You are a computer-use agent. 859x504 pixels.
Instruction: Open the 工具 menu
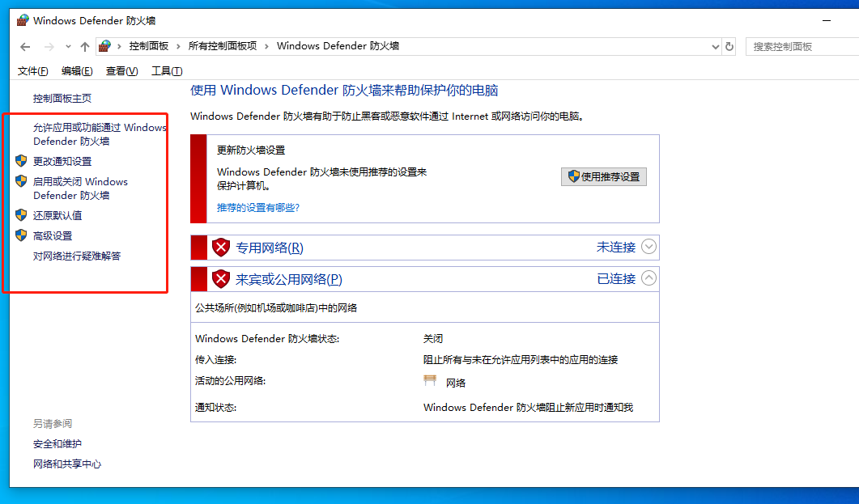pos(165,70)
